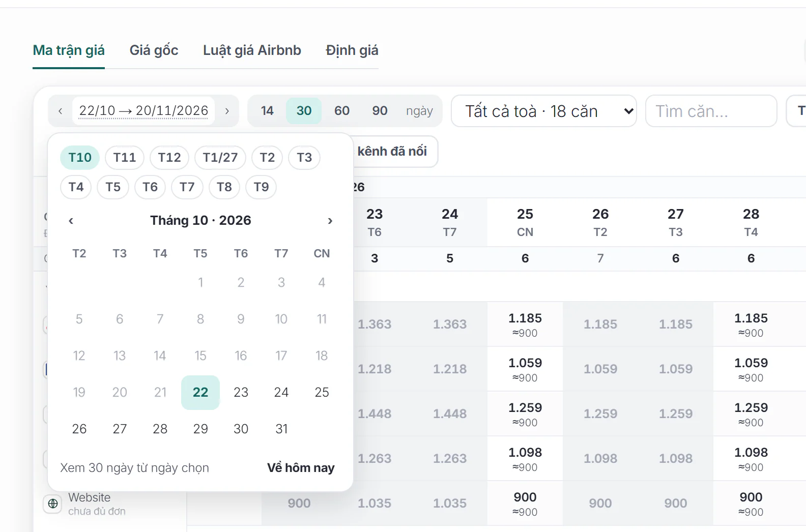Open the Định giá tab
The height and width of the screenshot is (532, 806).
point(352,50)
